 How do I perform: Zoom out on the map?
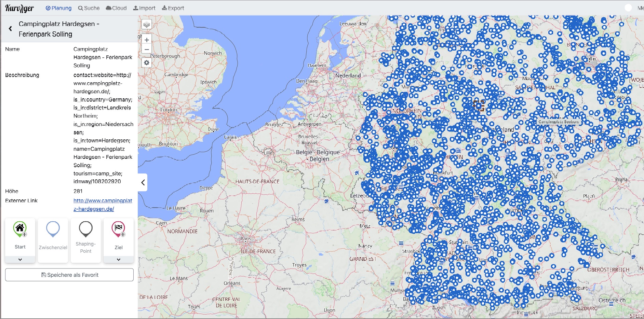pos(147,49)
